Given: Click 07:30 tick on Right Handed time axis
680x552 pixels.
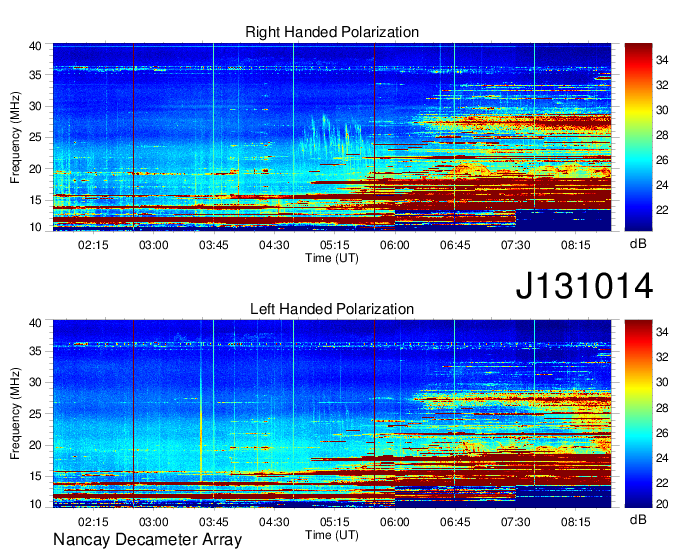Looking at the screenshot, I should [x=516, y=245].
